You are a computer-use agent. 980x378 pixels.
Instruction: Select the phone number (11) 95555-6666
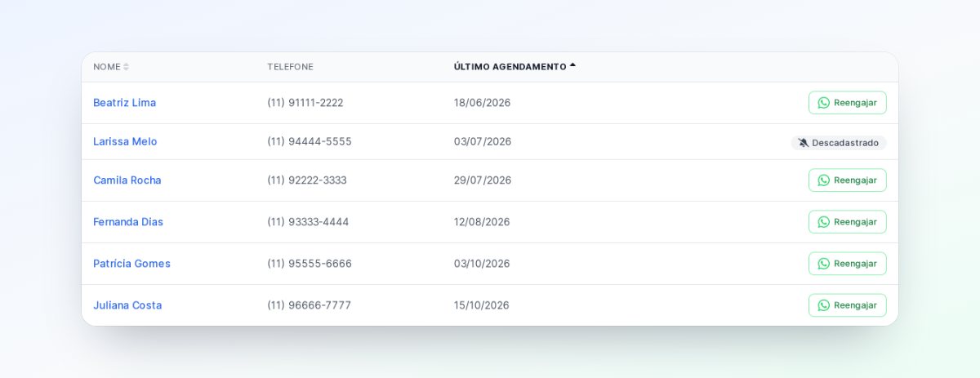310,264
